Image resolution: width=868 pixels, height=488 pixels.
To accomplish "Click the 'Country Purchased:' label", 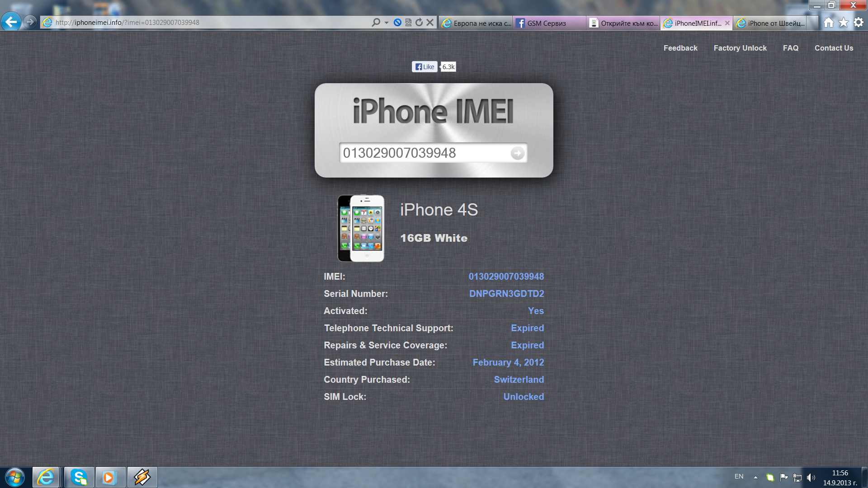I will [367, 380].
